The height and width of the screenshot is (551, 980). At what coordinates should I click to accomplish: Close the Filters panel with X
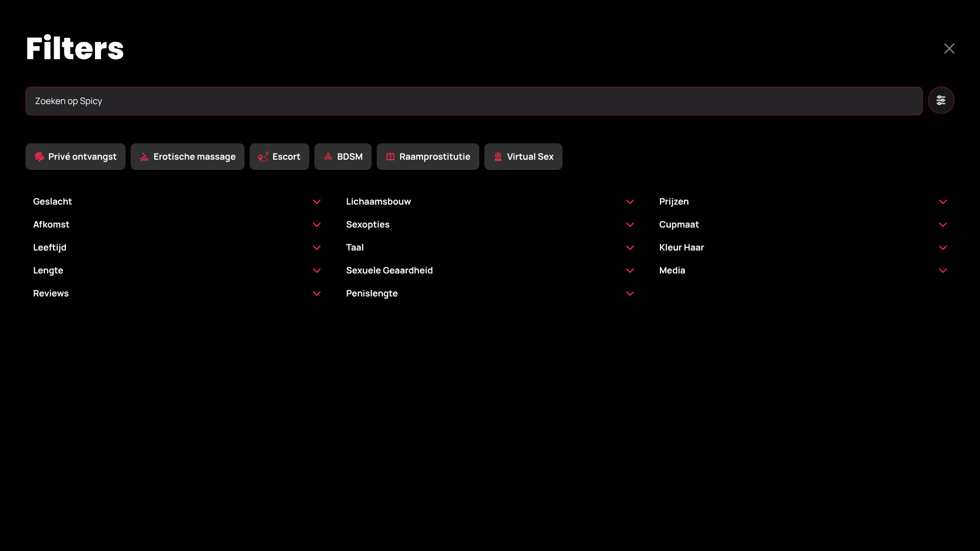pyautogui.click(x=949, y=48)
